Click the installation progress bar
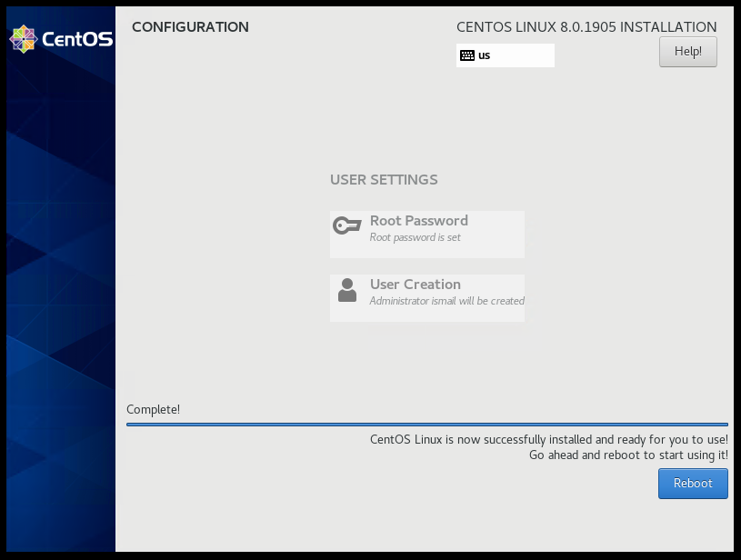The width and height of the screenshot is (741, 560). [427, 425]
